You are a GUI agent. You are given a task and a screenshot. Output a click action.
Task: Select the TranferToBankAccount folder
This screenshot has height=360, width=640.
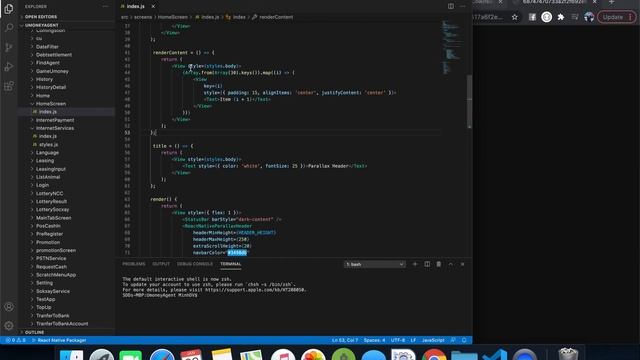point(62,324)
